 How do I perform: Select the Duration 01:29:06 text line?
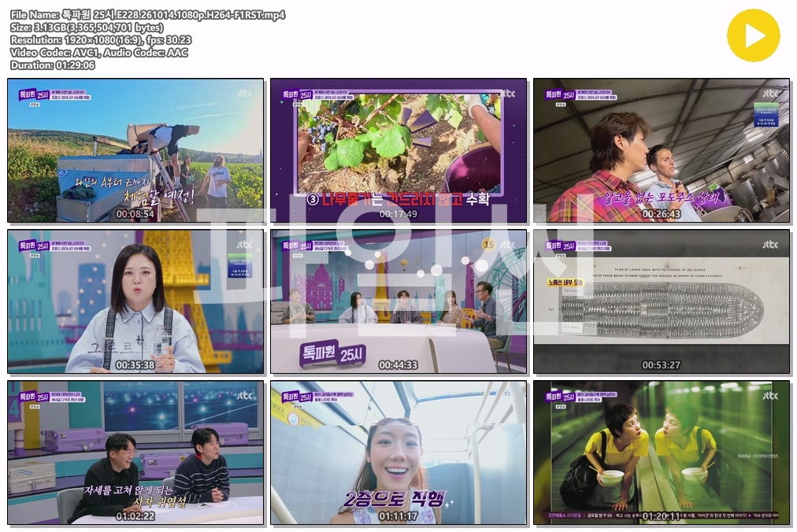pos(52,65)
